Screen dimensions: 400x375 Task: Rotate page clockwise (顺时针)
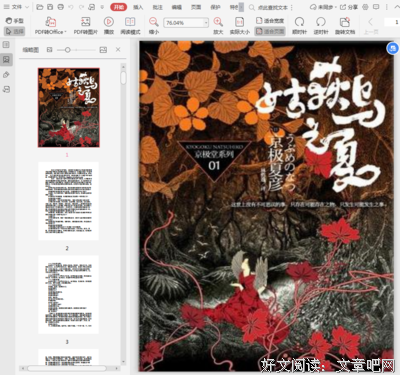pyautogui.click(x=299, y=26)
